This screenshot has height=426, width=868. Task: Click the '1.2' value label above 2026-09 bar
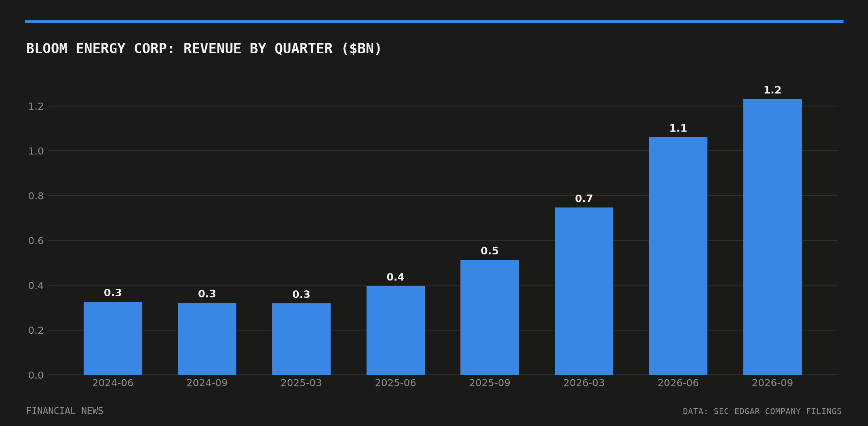(x=773, y=90)
